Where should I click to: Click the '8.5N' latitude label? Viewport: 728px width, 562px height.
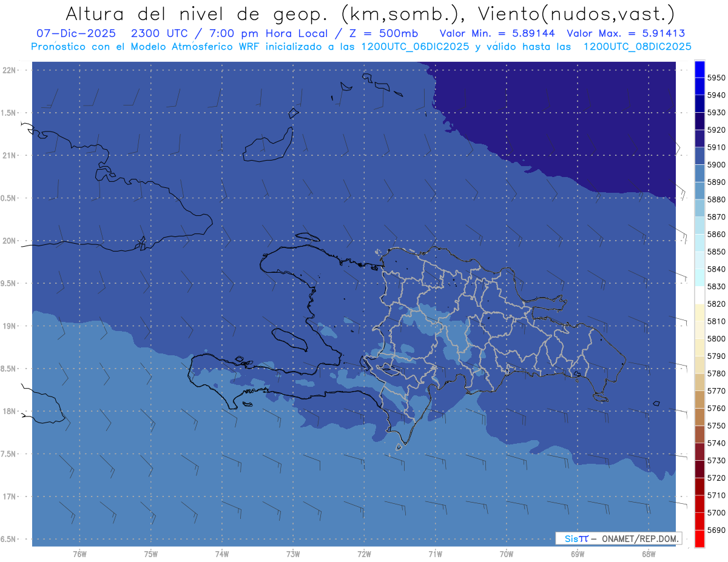pos(8,369)
